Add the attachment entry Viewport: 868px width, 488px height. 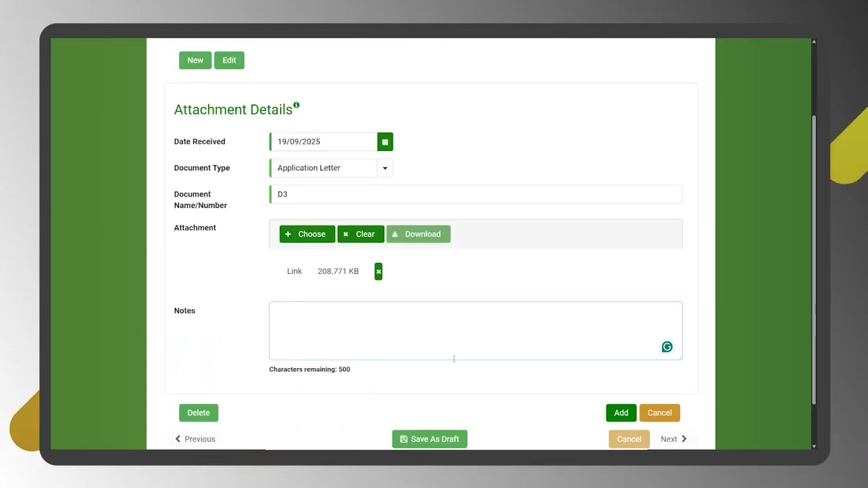click(x=621, y=413)
